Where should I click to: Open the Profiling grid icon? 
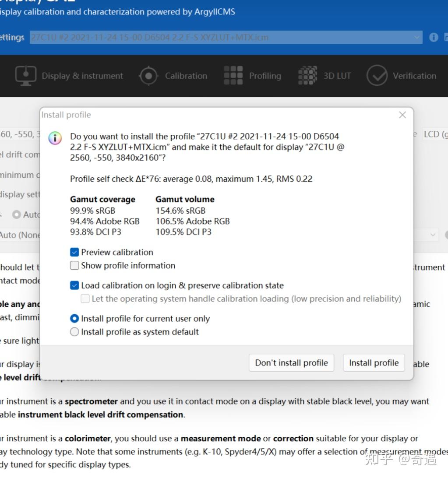(233, 75)
